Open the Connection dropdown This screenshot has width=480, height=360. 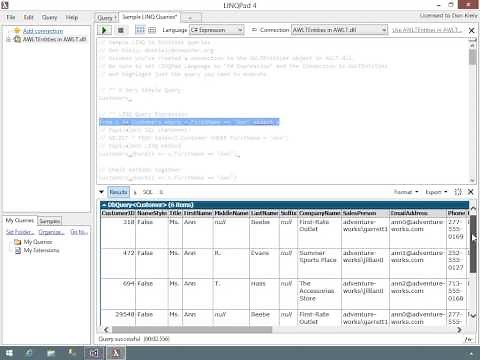(339, 30)
